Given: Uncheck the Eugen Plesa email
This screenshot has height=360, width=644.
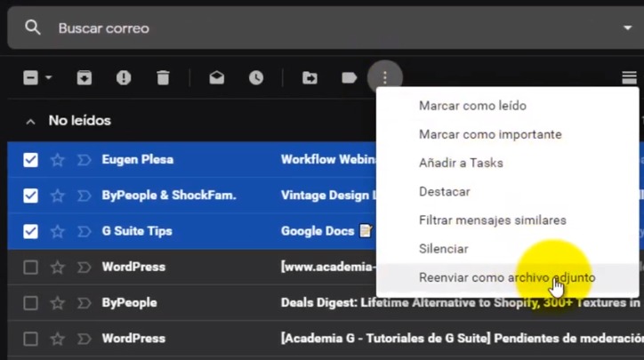Looking at the screenshot, I should coord(31,160).
